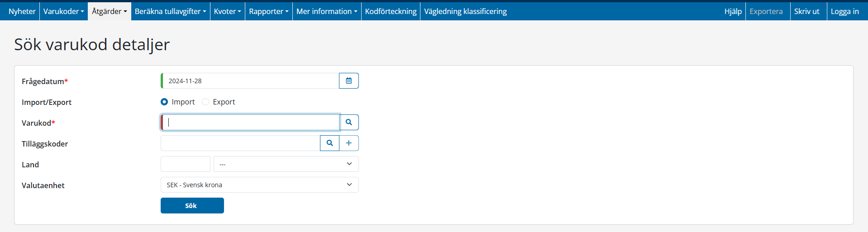Open the Varukoder menu

(x=63, y=11)
